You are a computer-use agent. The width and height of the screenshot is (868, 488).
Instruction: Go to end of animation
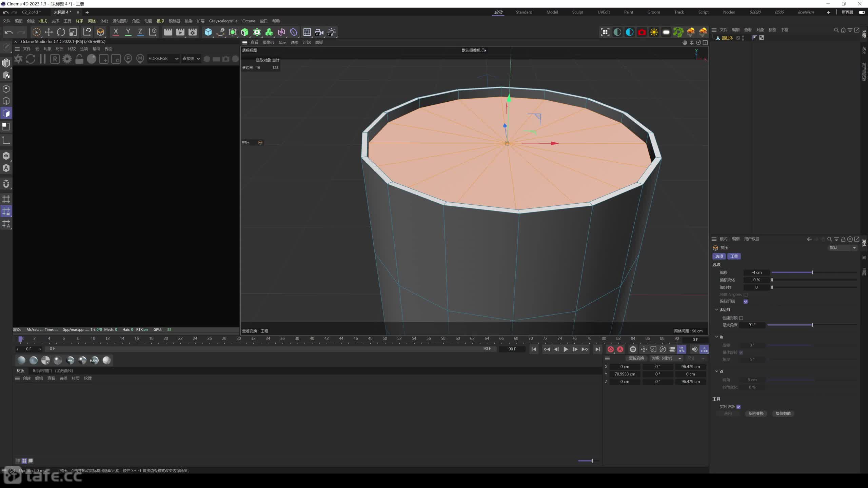coord(598,349)
